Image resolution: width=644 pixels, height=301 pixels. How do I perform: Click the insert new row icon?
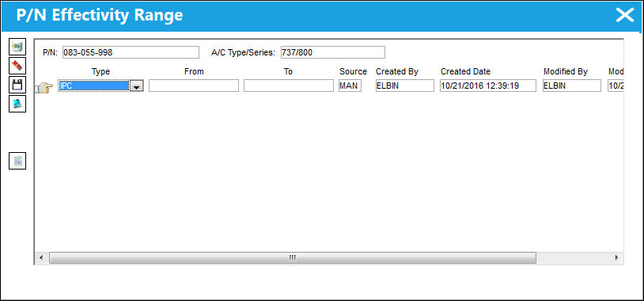click(x=17, y=47)
